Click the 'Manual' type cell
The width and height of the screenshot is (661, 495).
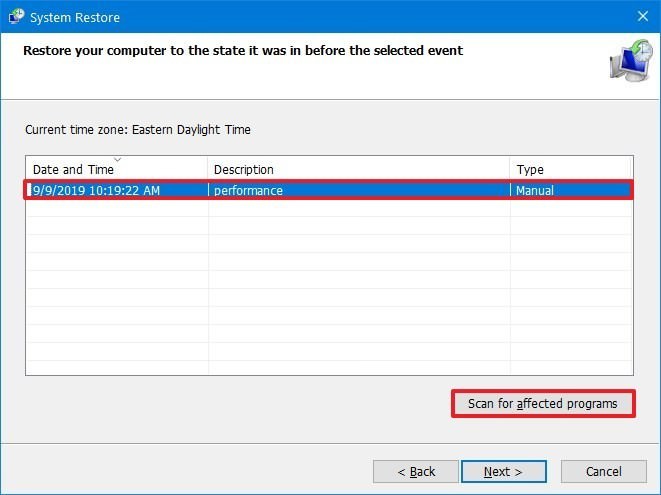pyautogui.click(x=535, y=190)
